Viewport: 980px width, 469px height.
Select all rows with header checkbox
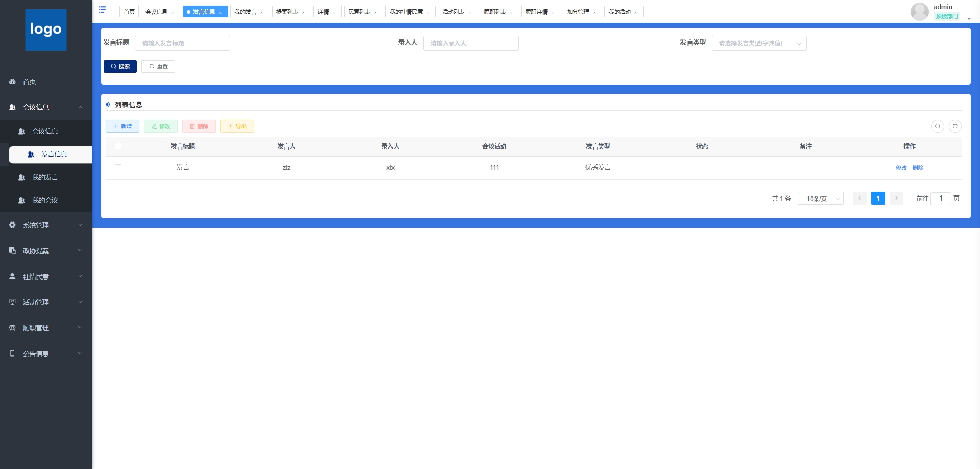coord(118,146)
